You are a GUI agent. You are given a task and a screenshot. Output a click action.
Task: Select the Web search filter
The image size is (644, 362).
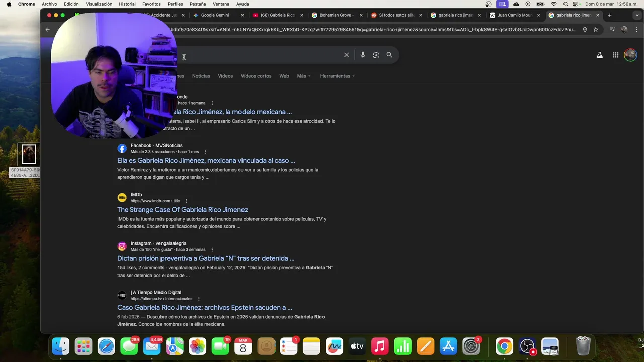[x=284, y=76]
